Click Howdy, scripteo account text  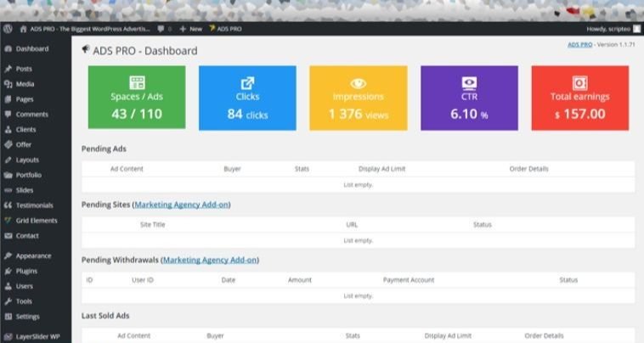pos(608,29)
